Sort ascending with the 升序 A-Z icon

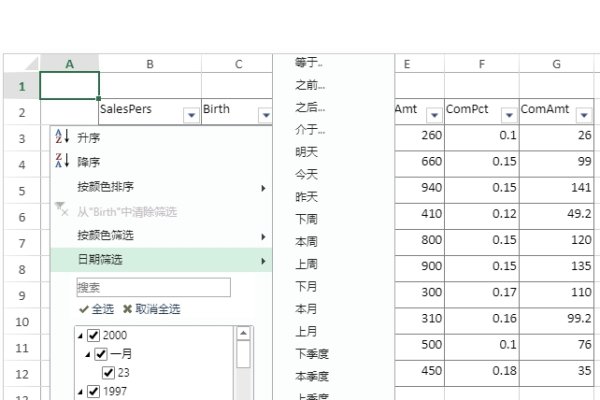point(62,136)
